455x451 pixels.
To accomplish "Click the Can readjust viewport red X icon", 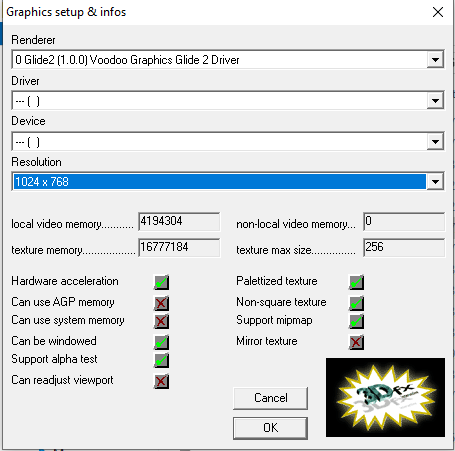I will 162,381.
